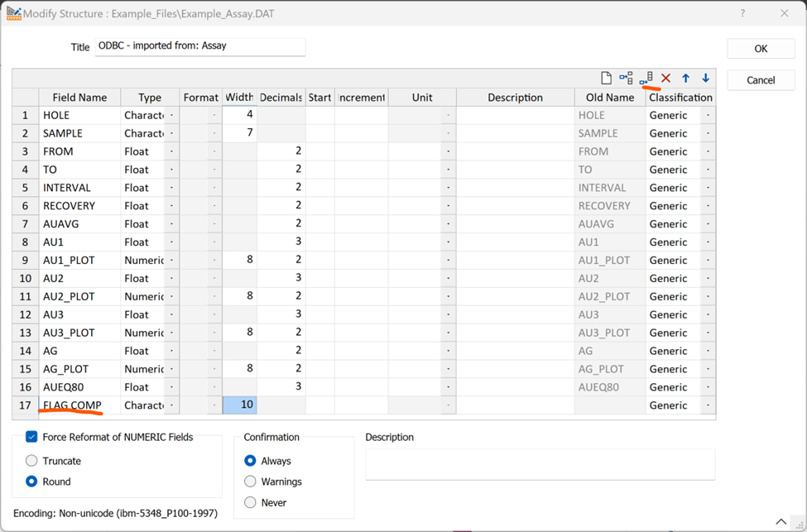807x532 pixels.
Task: Click the Title text field
Action: (199, 46)
